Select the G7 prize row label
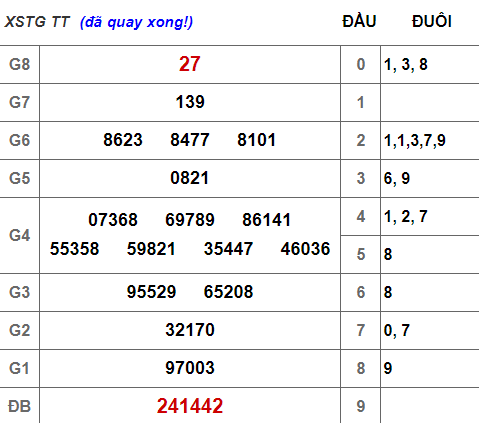 coord(20,102)
